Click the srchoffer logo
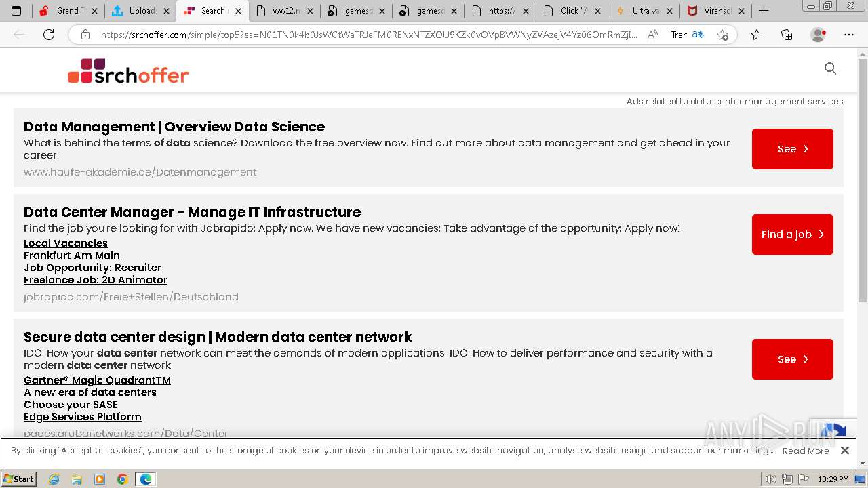The height and width of the screenshot is (488, 868). (x=128, y=71)
